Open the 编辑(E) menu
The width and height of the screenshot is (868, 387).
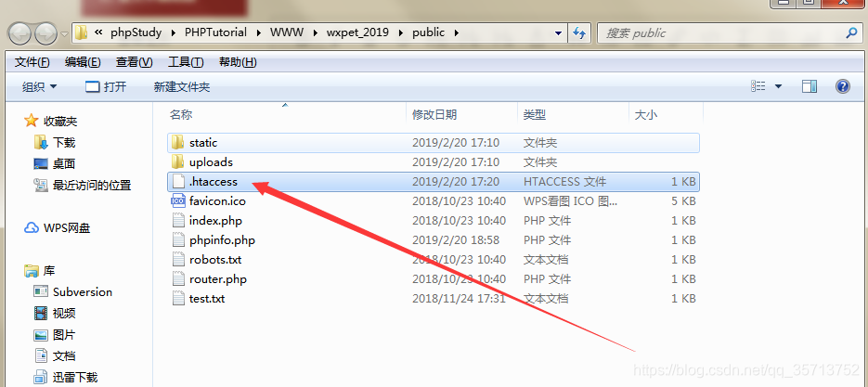coord(83,62)
